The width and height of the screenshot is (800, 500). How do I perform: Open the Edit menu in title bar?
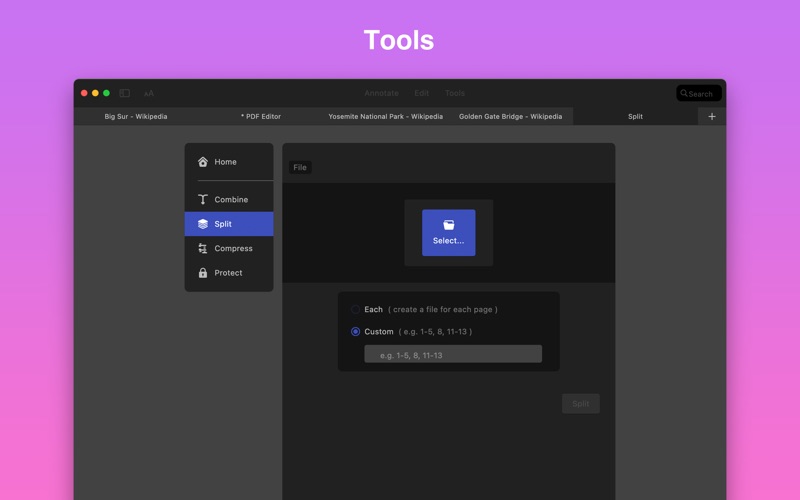[422, 93]
